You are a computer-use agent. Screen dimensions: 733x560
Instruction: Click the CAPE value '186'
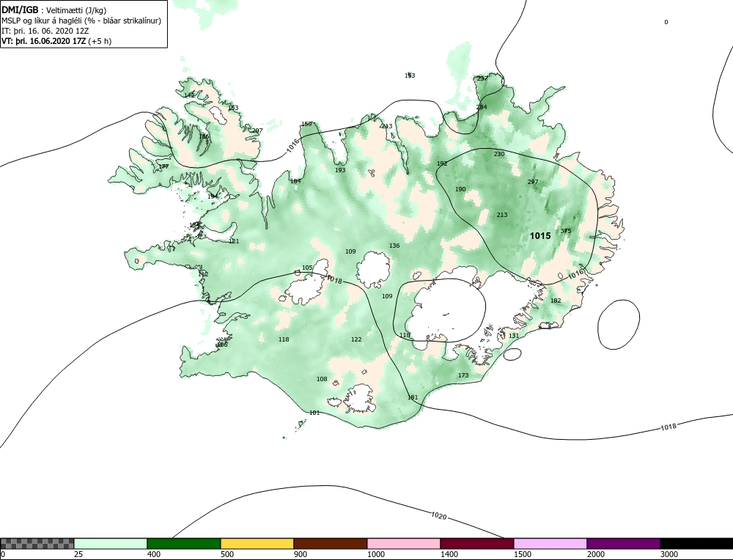[x=204, y=136]
